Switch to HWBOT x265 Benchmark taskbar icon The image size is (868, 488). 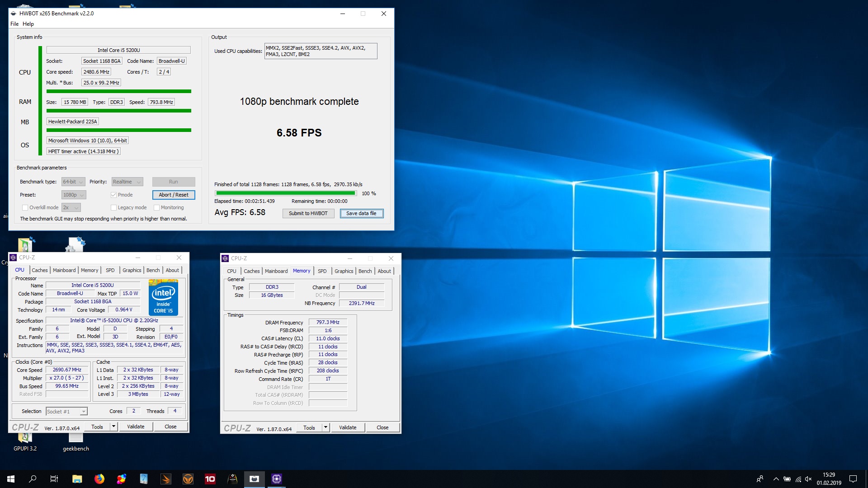pyautogui.click(x=254, y=479)
